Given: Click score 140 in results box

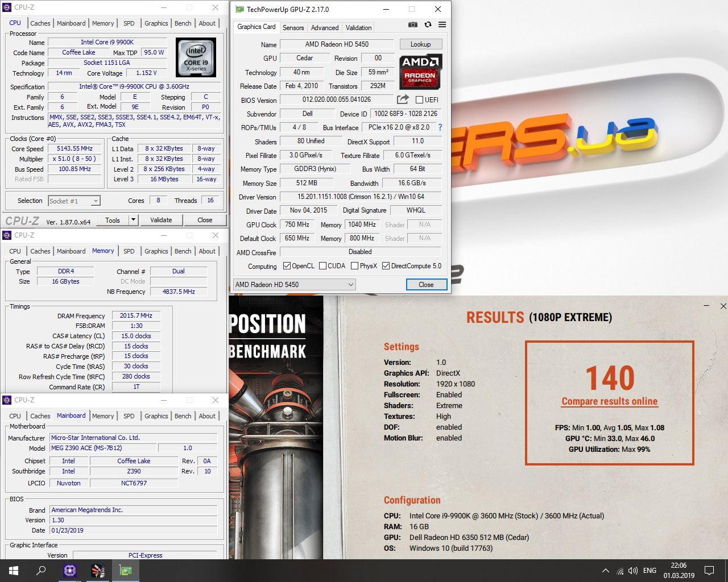Looking at the screenshot, I should click(610, 378).
